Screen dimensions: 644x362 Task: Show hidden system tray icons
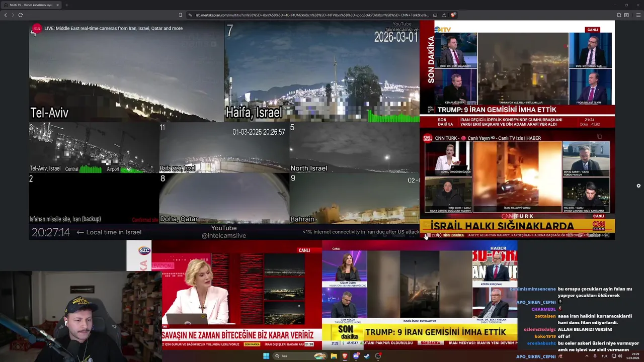point(587,356)
